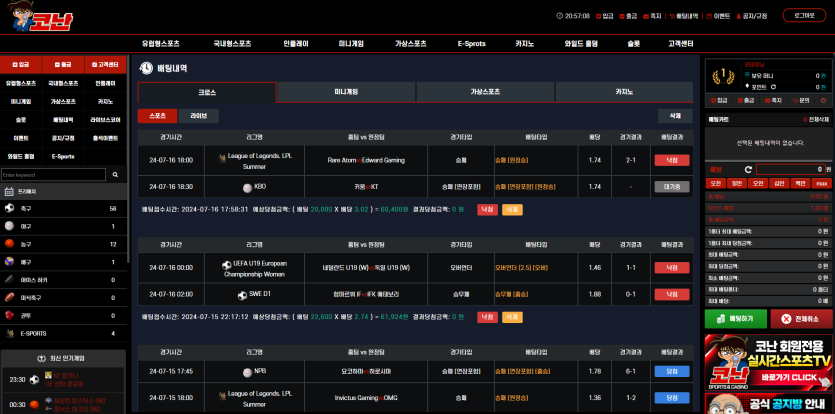Select the 농구 basketball icon in sidebar

[9, 244]
